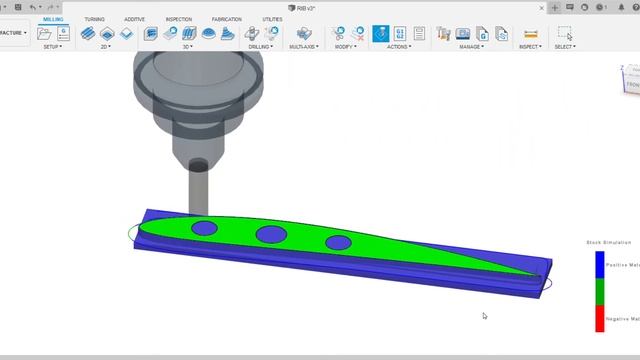Activate the Select window-selection icon

(x=565, y=33)
